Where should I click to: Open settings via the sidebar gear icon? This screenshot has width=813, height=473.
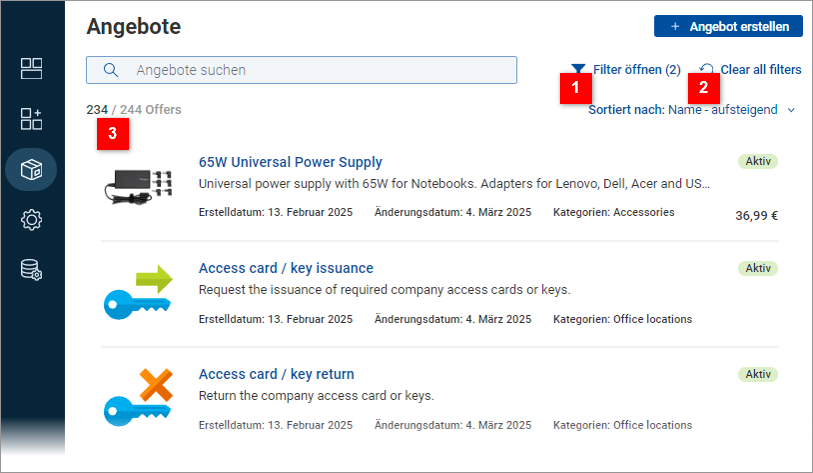(32, 219)
